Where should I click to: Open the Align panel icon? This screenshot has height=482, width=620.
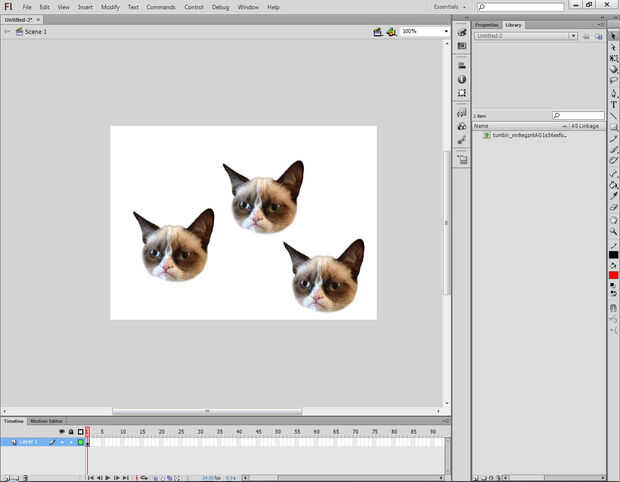click(x=461, y=66)
